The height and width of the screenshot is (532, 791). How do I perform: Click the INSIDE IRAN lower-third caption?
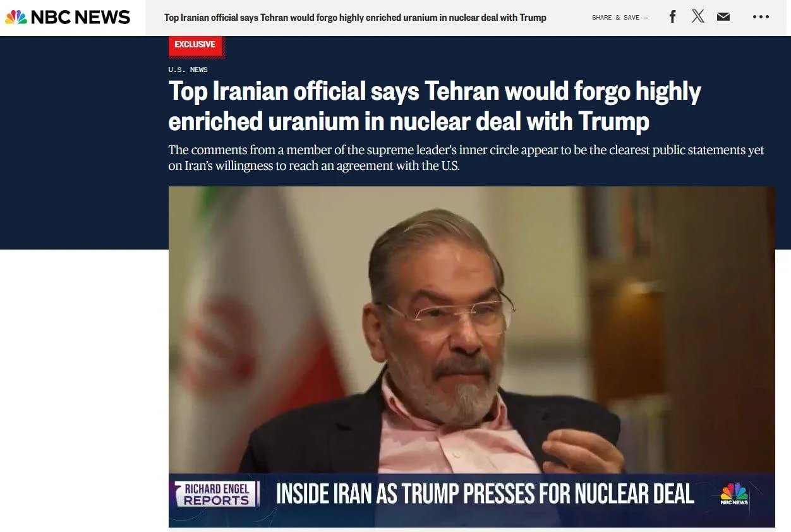click(485, 494)
